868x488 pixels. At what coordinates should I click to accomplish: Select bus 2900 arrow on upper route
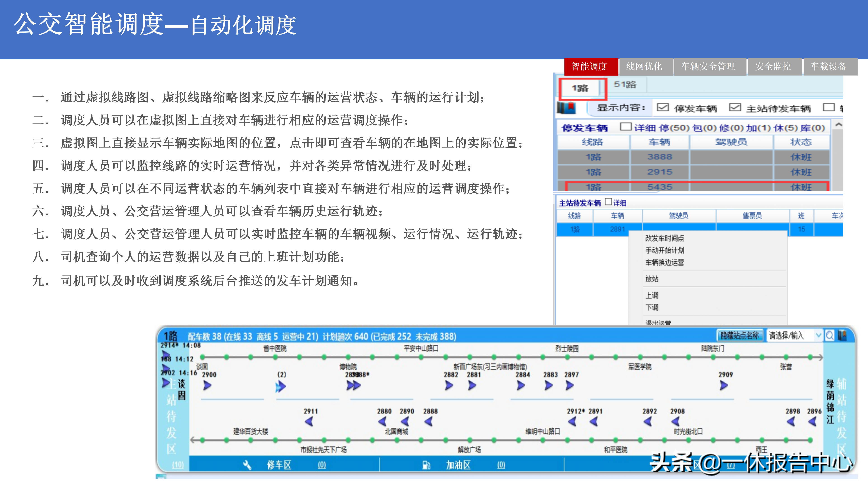coord(207,385)
